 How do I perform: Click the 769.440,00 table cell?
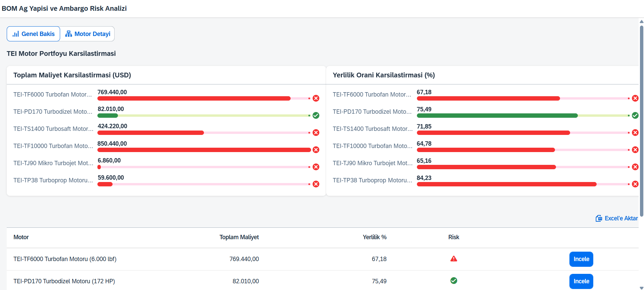pos(244,259)
